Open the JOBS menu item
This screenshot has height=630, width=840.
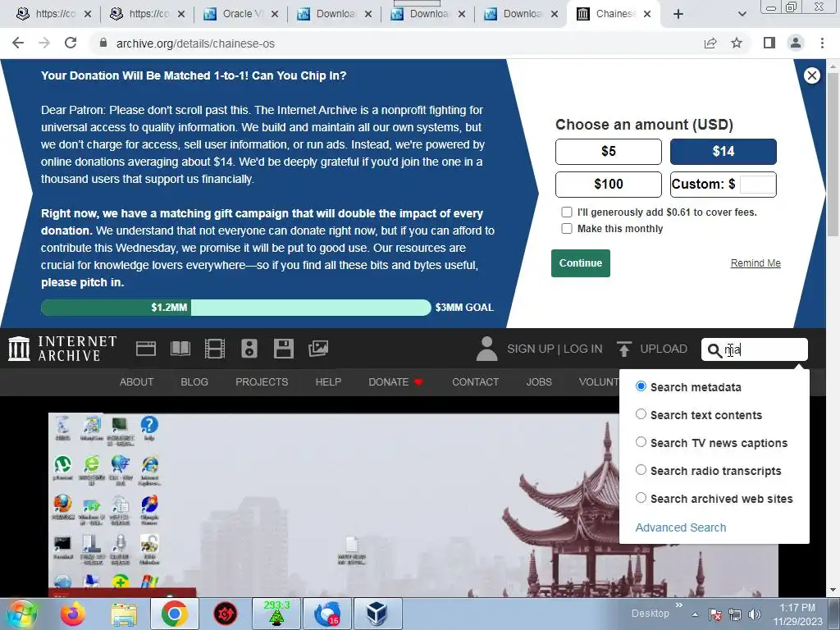coord(539,382)
